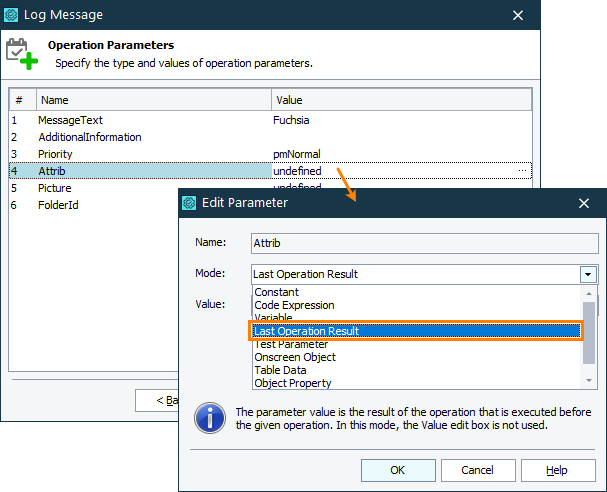607x492 pixels.
Task: Select Object Property mode option
Action: [292, 383]
